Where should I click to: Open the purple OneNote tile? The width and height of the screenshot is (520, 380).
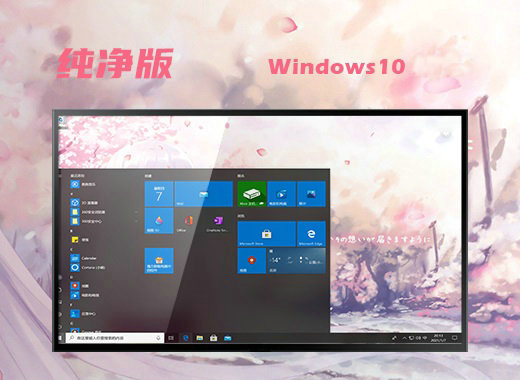(218, 221)
